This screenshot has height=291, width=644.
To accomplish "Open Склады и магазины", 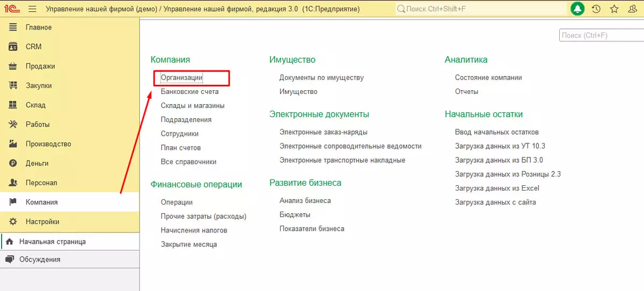I will 193,106.
